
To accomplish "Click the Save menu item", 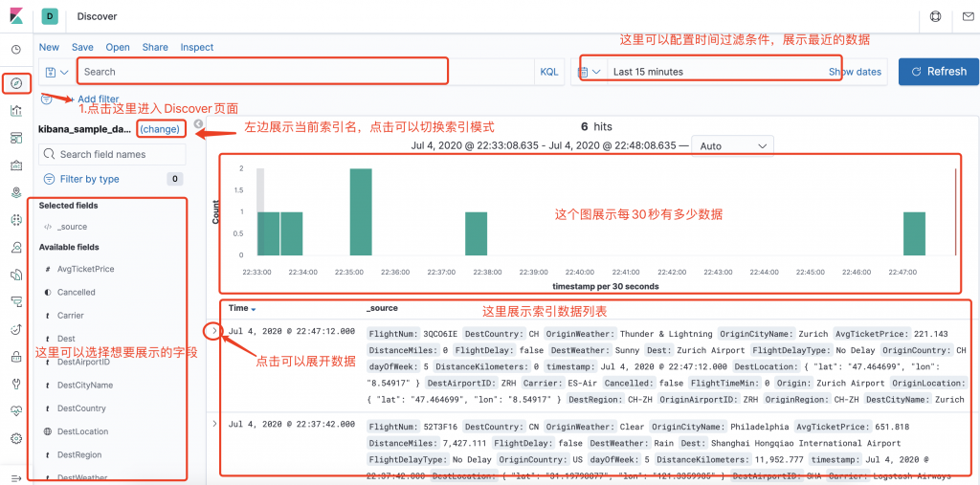I will pos(82,47).
